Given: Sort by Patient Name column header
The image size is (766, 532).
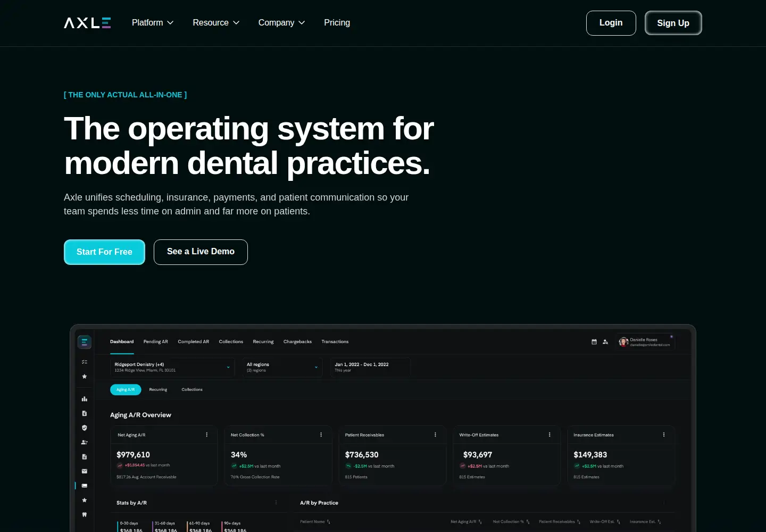Looking at the screenshot, I should (315, 522).
